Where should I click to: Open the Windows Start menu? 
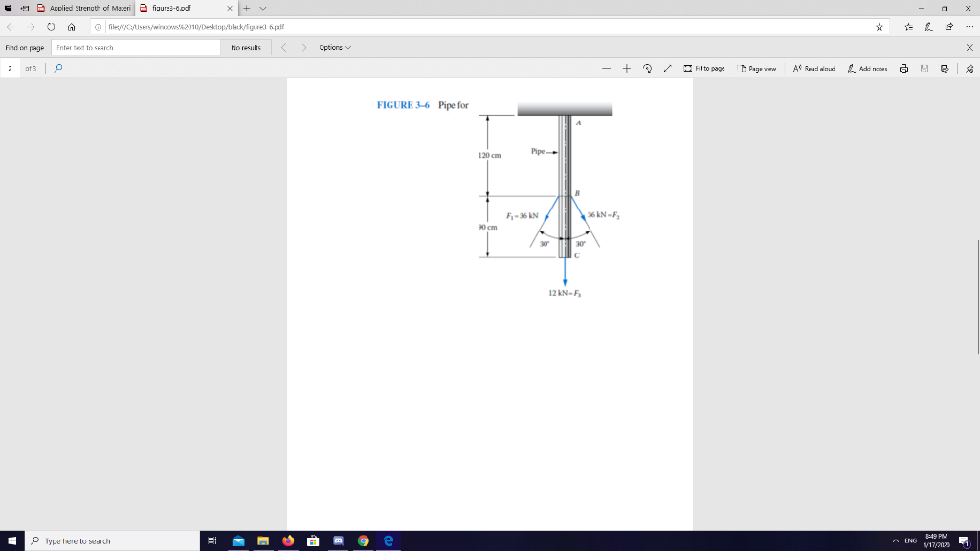(x=11, y=541)
